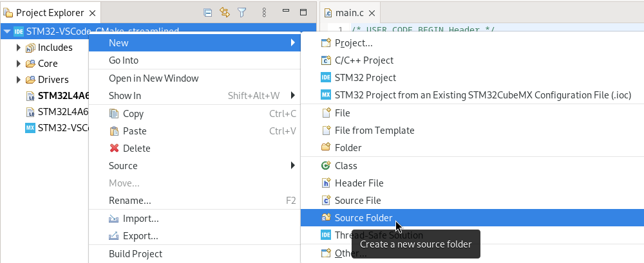Create a new STM32 Project

(472, 78)
